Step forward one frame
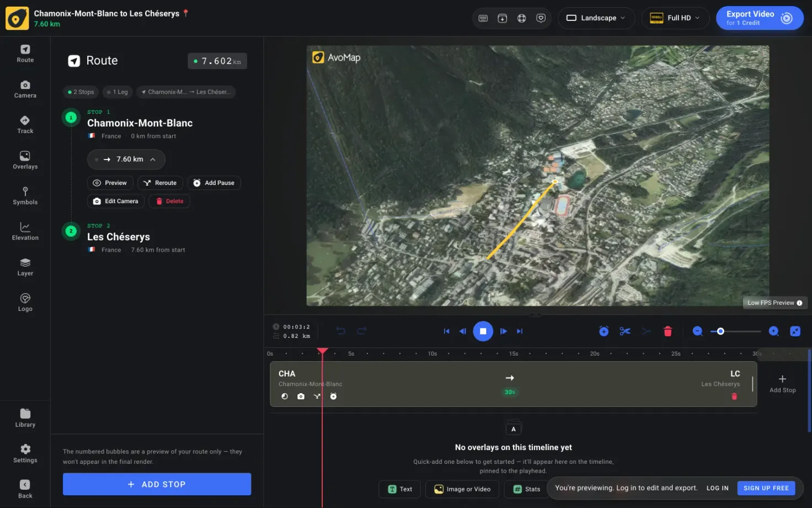This screenshot has width=812, height=508. [503, 331]
